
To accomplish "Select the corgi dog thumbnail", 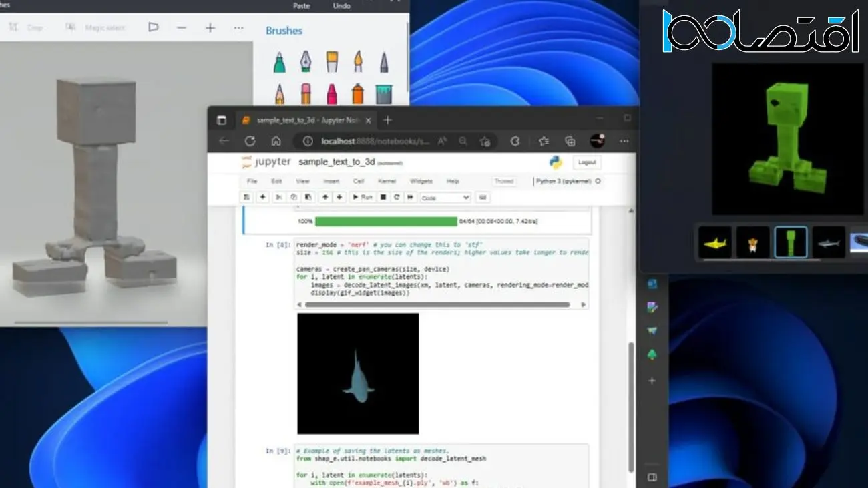I will [752, 243].
